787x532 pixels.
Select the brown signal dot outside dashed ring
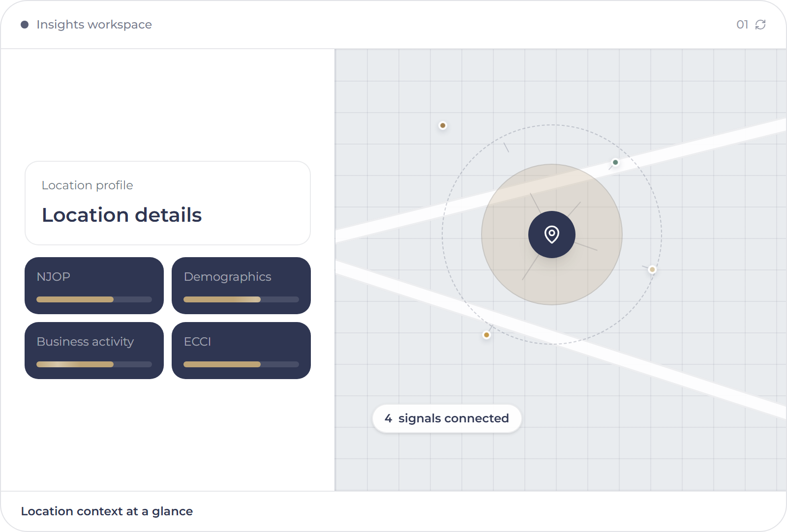click(443, 125)
